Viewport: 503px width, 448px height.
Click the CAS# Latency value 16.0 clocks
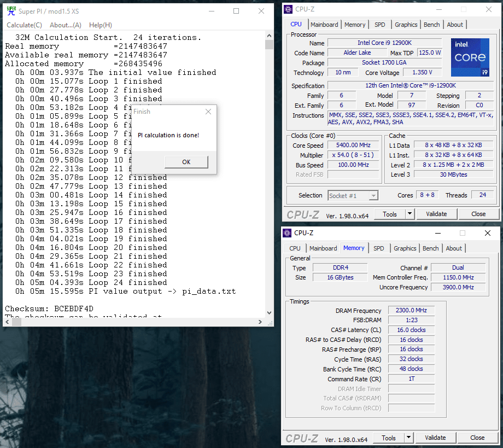[x=411, y=330]
